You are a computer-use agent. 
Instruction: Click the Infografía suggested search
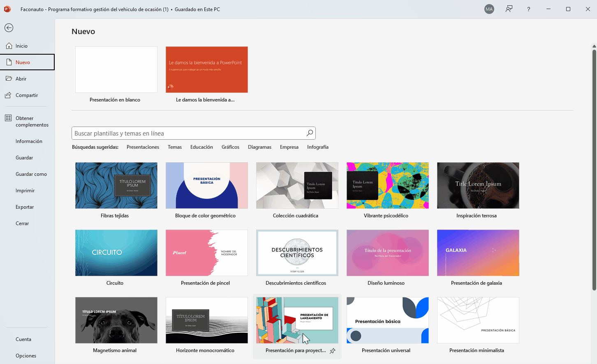pos(317,147)
